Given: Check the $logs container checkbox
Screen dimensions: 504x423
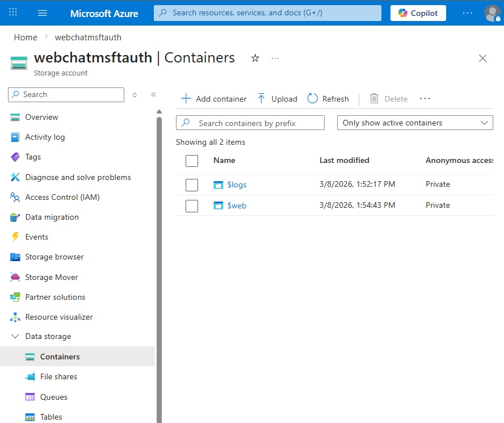Looking at the screenshot, I should tap(192, 185).
